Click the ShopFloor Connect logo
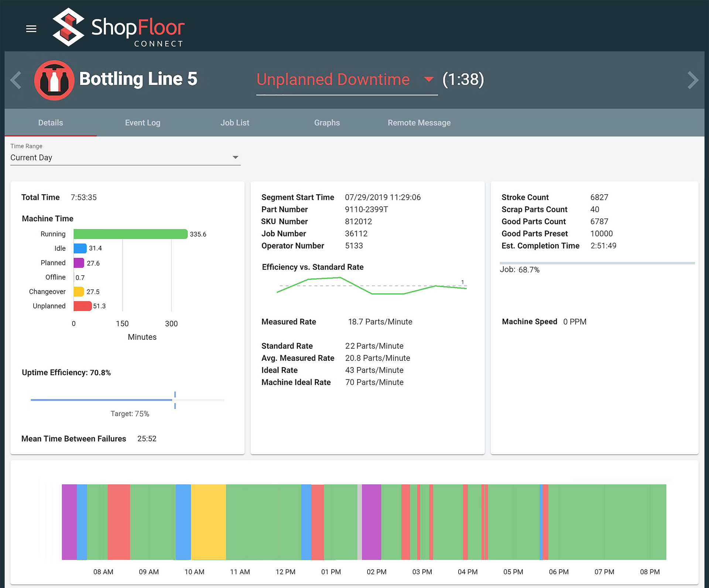The width and height of the screenshot is (709, 588). click(118, 28)
